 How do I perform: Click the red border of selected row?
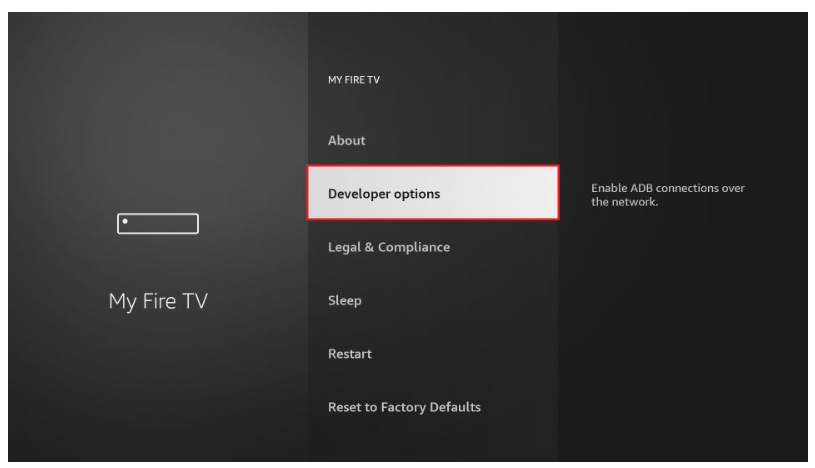pos(433,166)
